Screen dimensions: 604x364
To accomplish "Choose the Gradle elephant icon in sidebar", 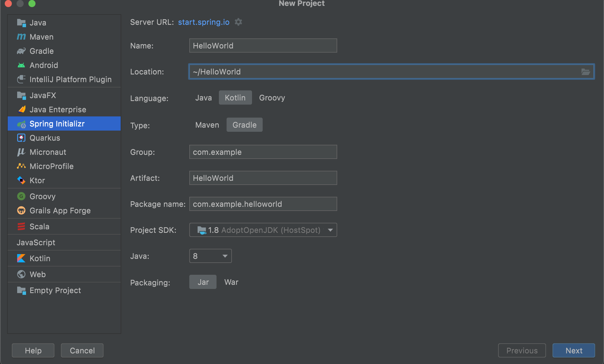I will pyautogui.click(x=21, y=51).
